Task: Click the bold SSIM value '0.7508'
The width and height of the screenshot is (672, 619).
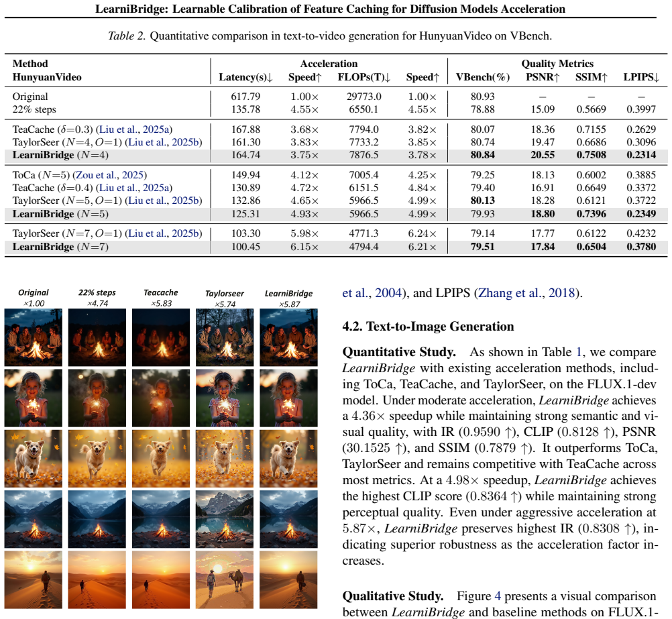Action: pyautogui.click(x=592, y=155)
